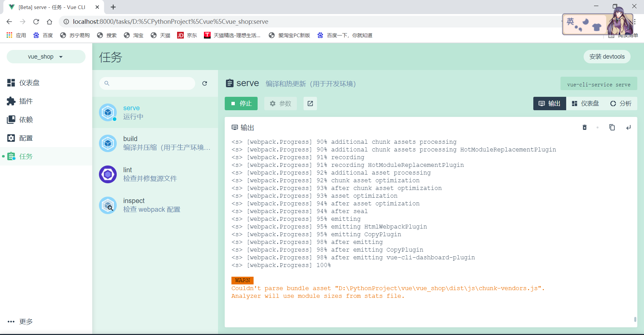Focus the task search field

pos(147,83)
